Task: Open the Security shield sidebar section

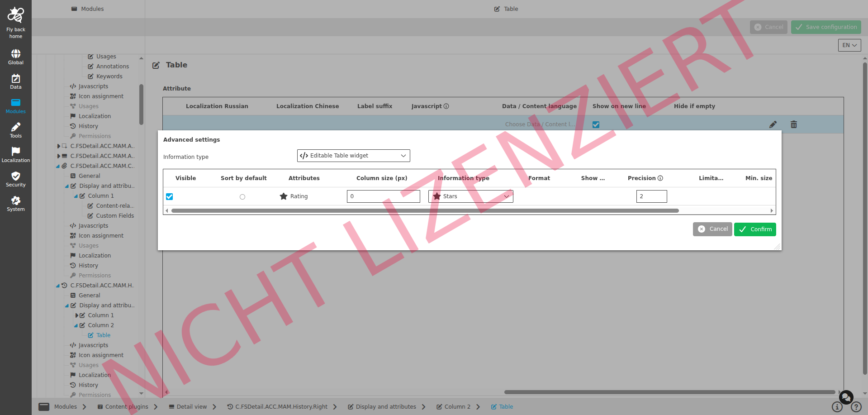Action: click(16, 179)
